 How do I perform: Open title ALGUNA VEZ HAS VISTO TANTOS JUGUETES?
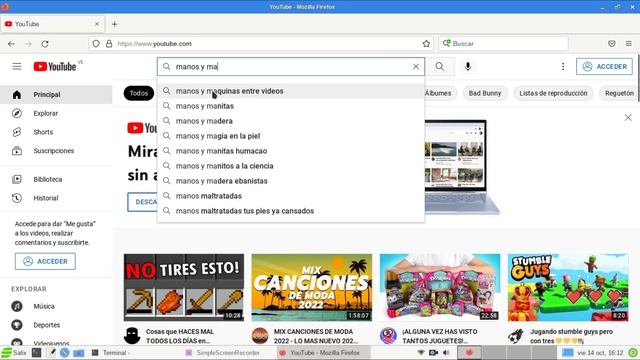coord(440,336)
